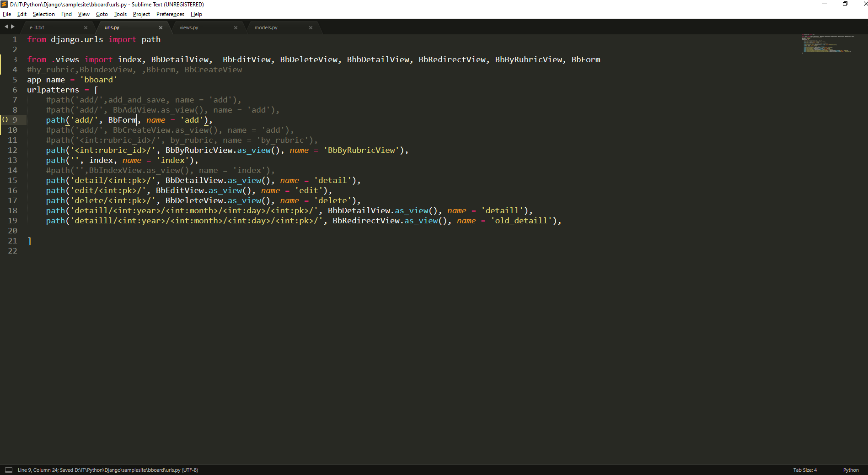This screenshot has width=868, height=475.
Task: Click the 'delete' name value
Action: coord(332,200)
